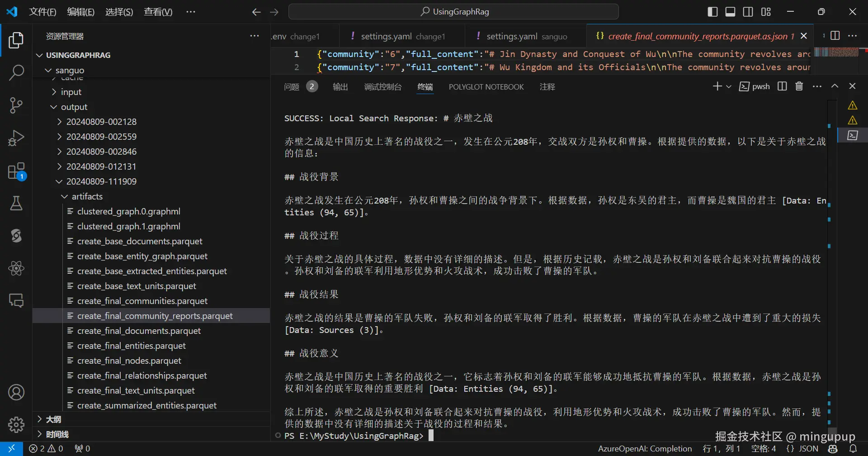Expand the 大纲 outline section
This screenshot has height=456, width=868.
coord(151,419)
